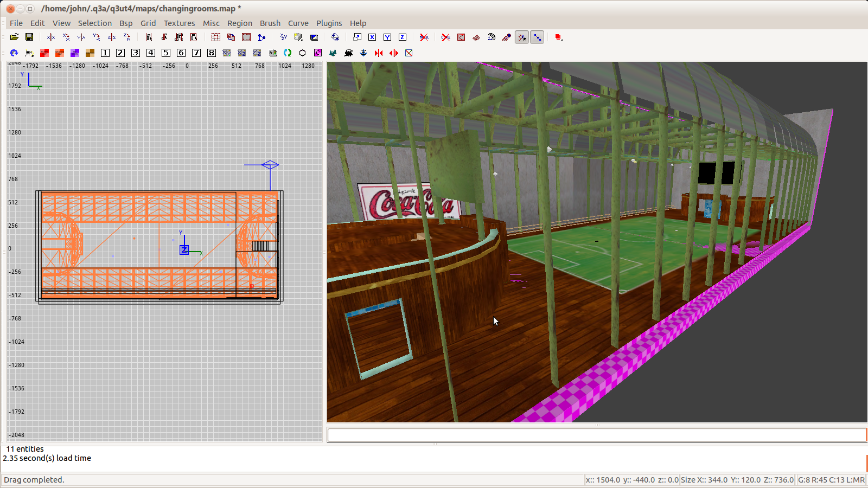Open the Textures menu
Screen dimensions: 868x488
pyautogui.click(x=179, y=23)
